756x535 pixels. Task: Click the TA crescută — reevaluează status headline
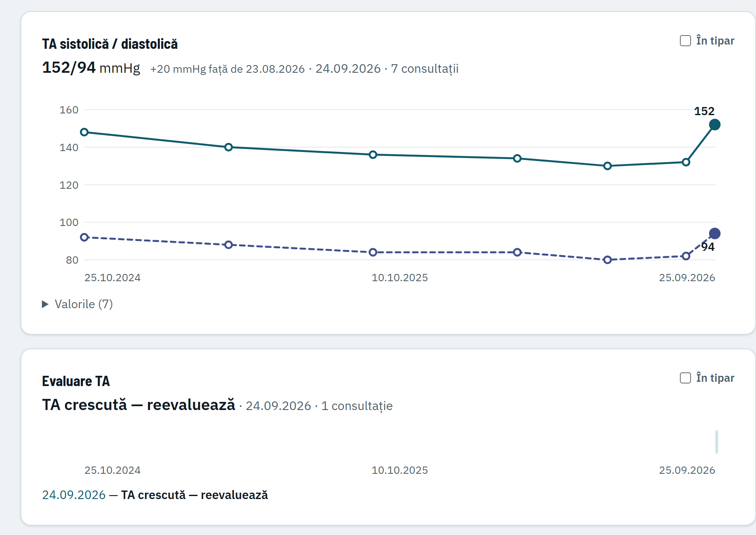tap(139, 405)
